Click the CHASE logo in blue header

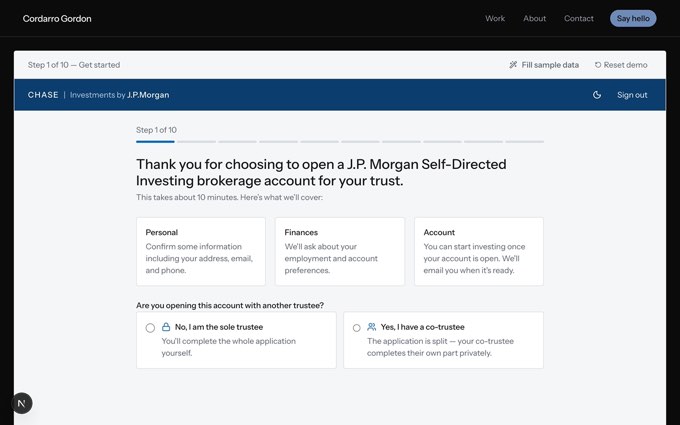point(43,95)
